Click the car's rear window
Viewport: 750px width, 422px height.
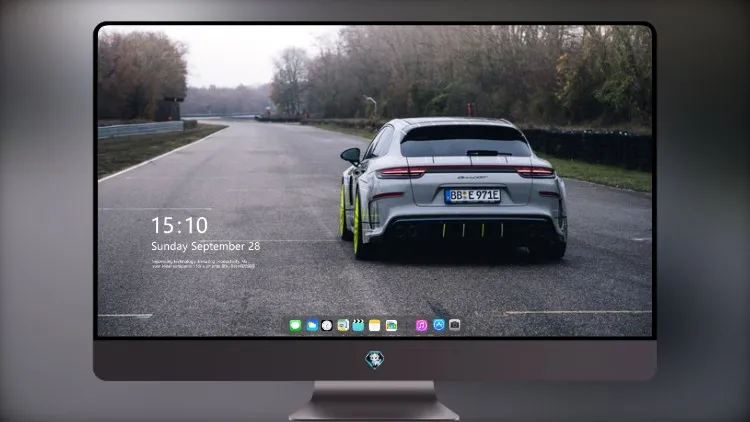pos(465,141)
